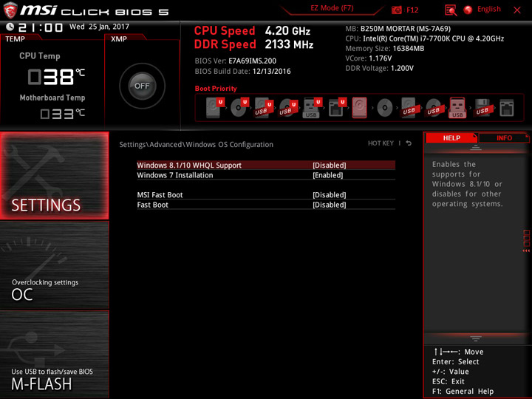
Task: Click the date Wed 25 Jan, 2017
Action: pos(99,27)
